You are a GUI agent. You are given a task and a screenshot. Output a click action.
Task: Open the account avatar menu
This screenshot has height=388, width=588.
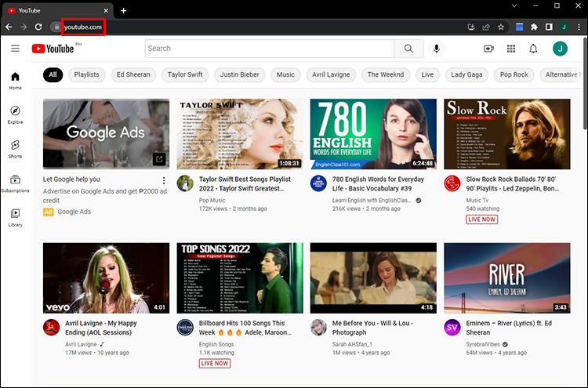(559, 49)
